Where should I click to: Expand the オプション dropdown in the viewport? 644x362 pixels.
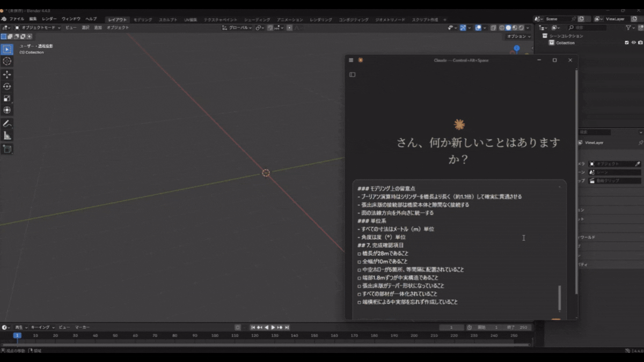point(517,36)
